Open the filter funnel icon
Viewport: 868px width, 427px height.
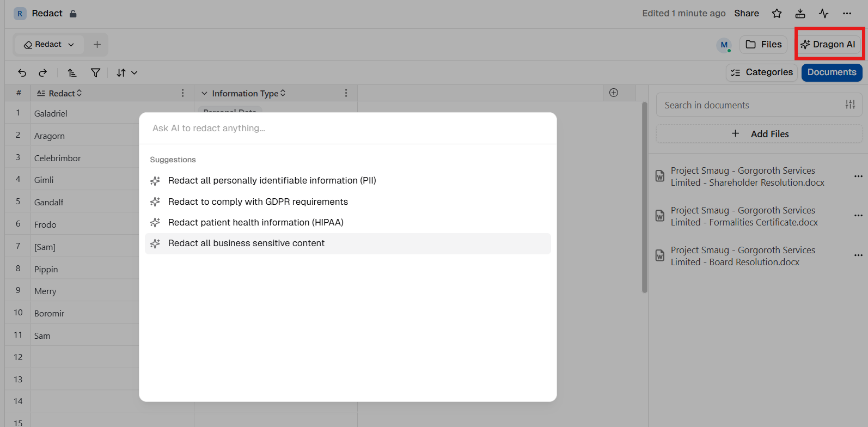95,72
